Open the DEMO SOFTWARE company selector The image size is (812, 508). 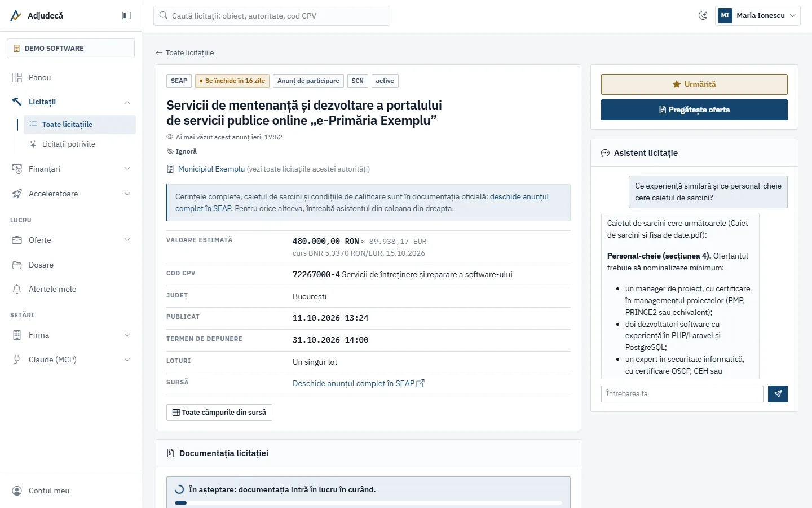coord(70,48)
